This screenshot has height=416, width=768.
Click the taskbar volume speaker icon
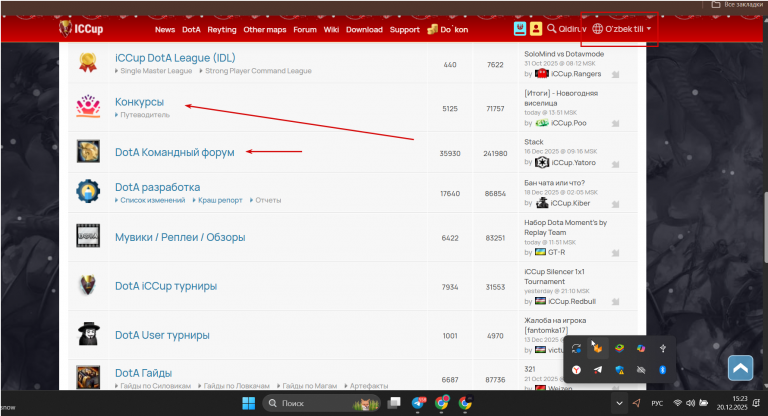(x=691, y=403)
